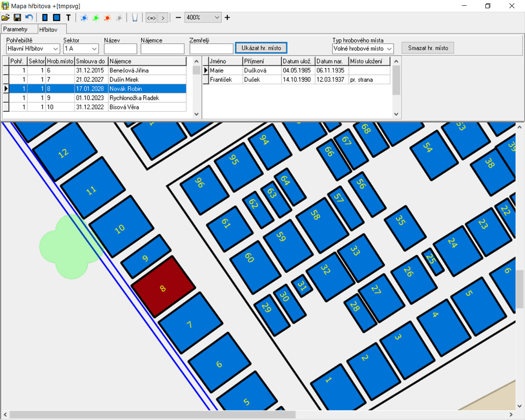Save the map with the floppy disk icon
The width and height of the screenshot is (525, 420).
point(17,17)
